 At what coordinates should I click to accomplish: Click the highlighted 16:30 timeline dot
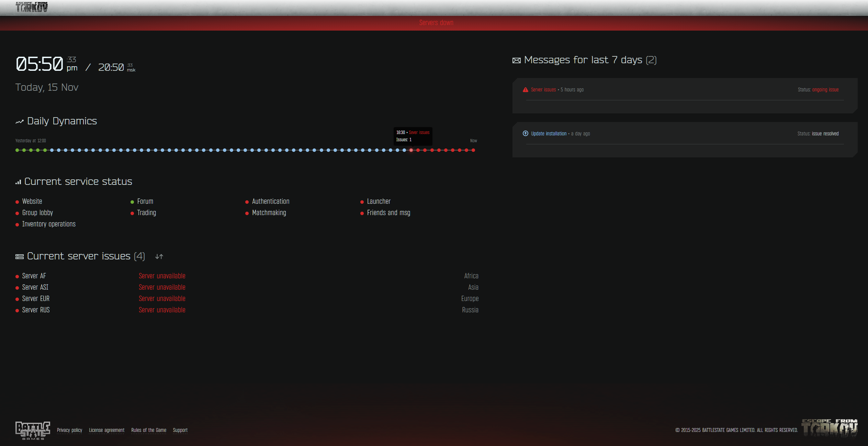pyautogui.click(x=411, y=150)
